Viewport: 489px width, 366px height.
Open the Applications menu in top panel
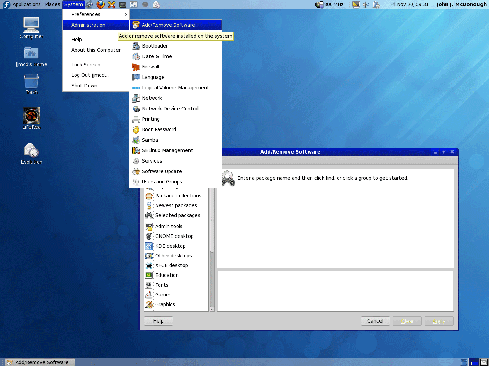(22, 4)
